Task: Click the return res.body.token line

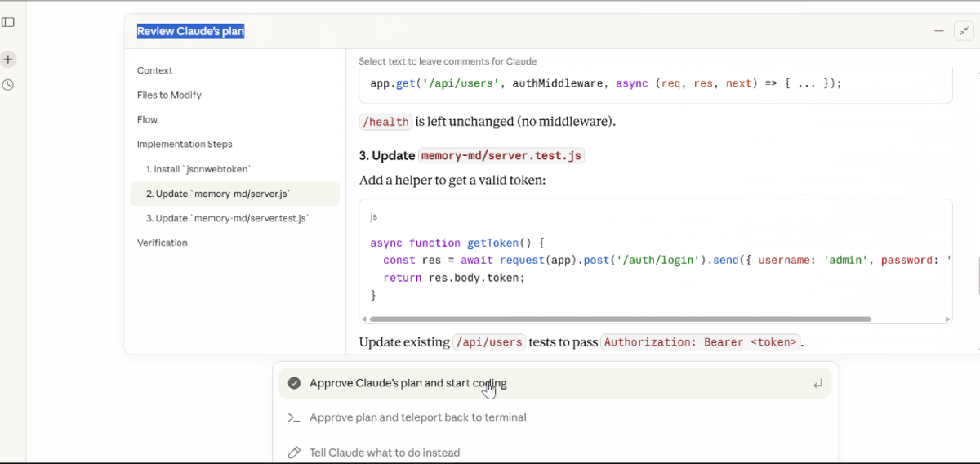Action: [454, 278]
